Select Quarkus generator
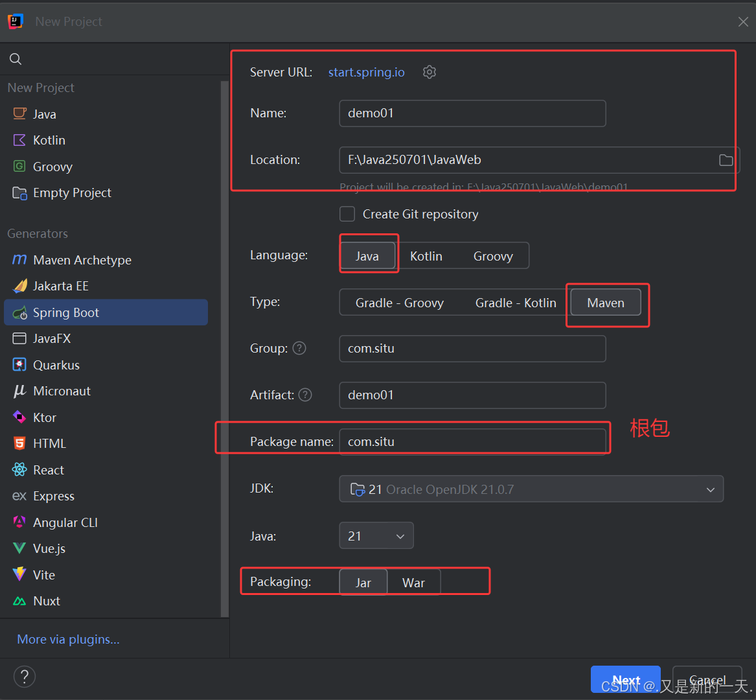Image resolution: width=756 pixels, height=700 pixels. click(106, 365)
